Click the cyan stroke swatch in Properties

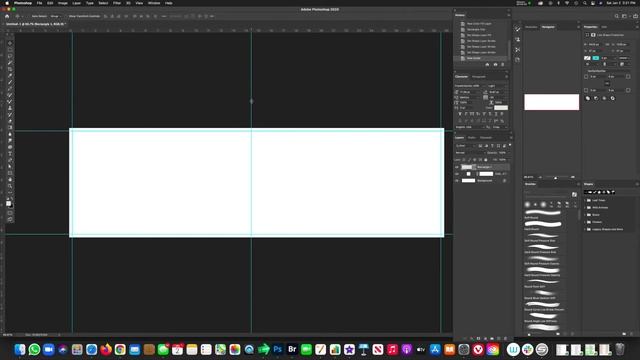tap(596, 58)
